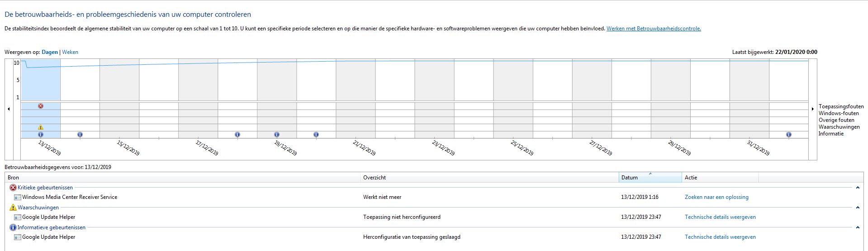
Task: Switch view to Weken
Action: tap(70, 52)
